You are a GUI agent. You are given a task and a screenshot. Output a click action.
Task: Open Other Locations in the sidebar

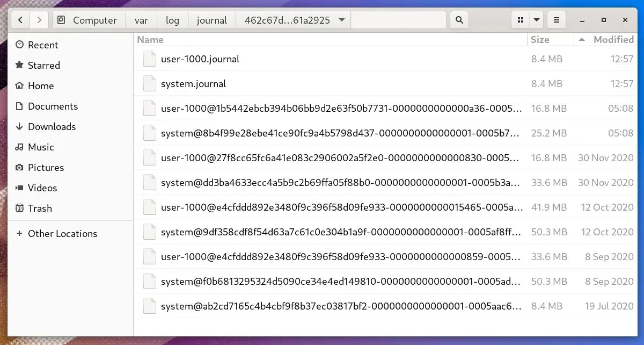coord(70,234)
